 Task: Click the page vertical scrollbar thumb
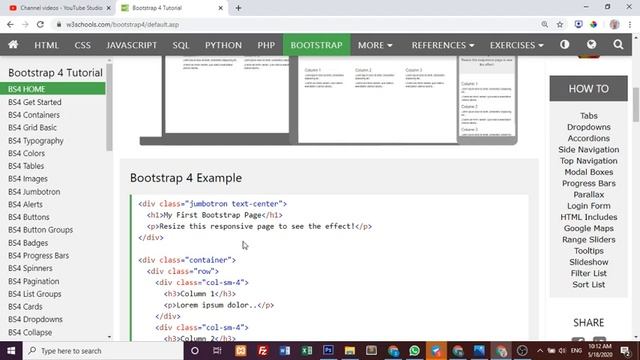636,104
